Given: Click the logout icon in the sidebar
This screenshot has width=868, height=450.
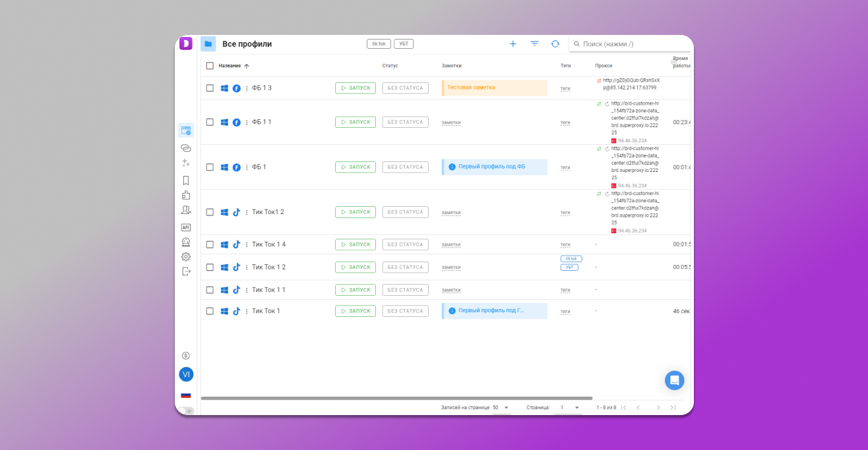Looking at the screenshot, I should tap(186, 271).
